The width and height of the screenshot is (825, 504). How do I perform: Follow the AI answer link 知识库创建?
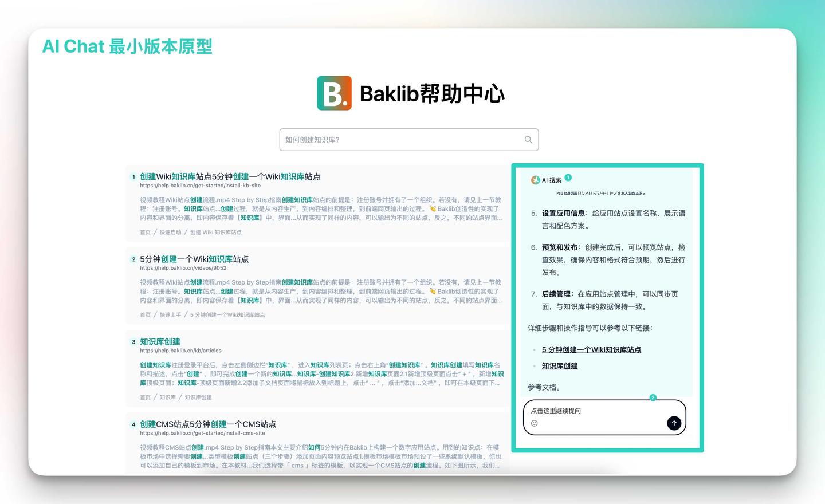click(x=560, y=365)
